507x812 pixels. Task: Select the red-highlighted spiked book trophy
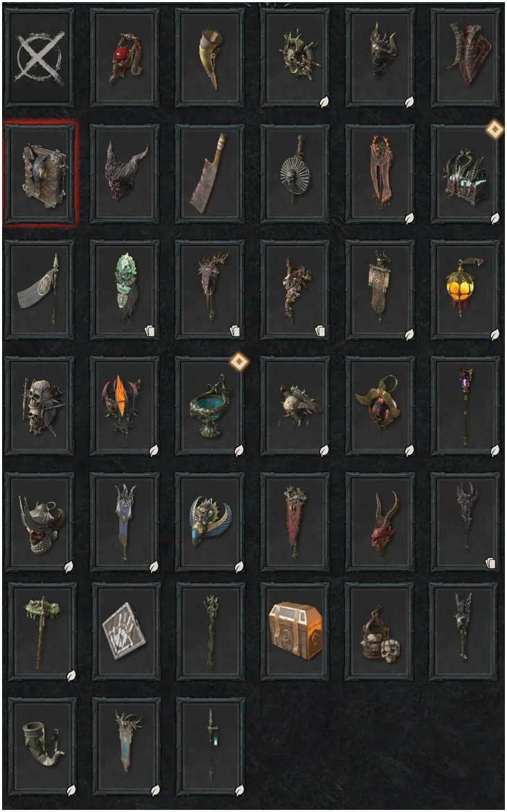(39, 174)
